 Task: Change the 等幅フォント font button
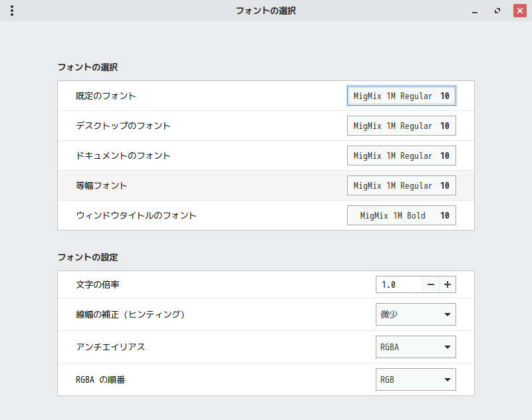click(x=402, y=185)
